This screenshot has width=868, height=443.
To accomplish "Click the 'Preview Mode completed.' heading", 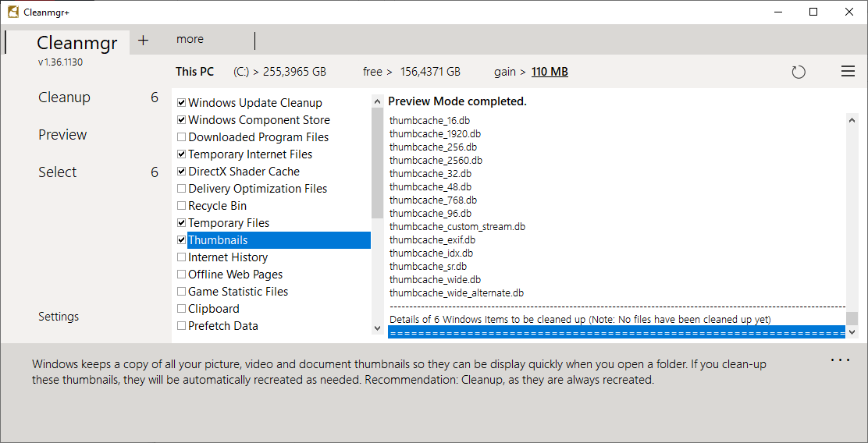I will [x=457, y=101].
